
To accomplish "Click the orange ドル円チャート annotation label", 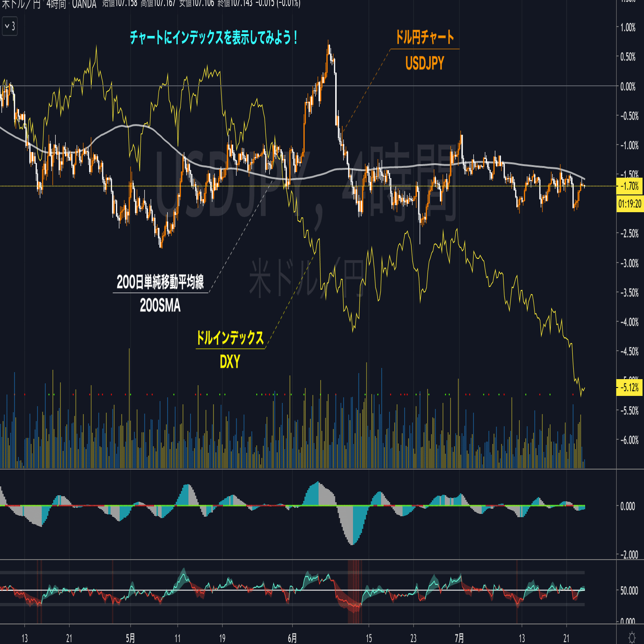I will point(424,37).
